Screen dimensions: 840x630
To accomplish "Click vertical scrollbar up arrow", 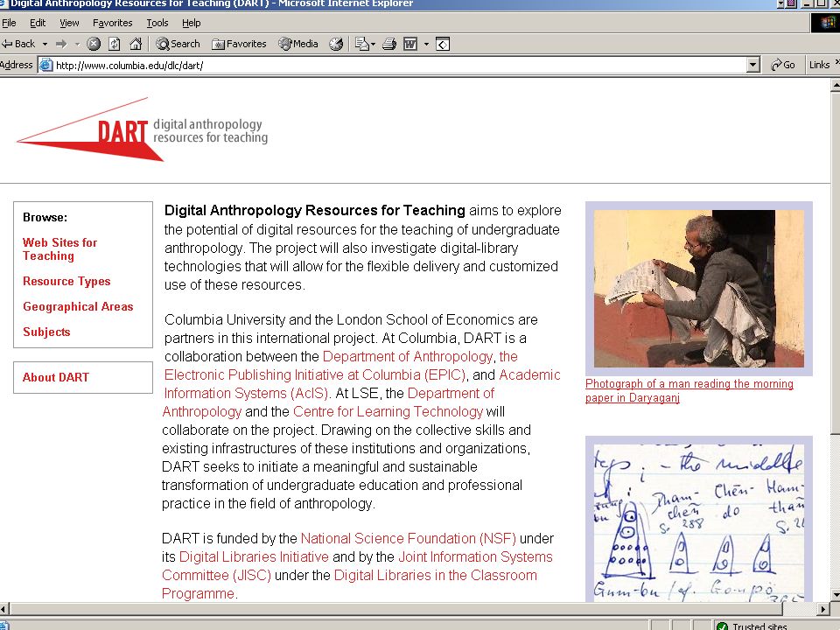I will click(835, 84).
